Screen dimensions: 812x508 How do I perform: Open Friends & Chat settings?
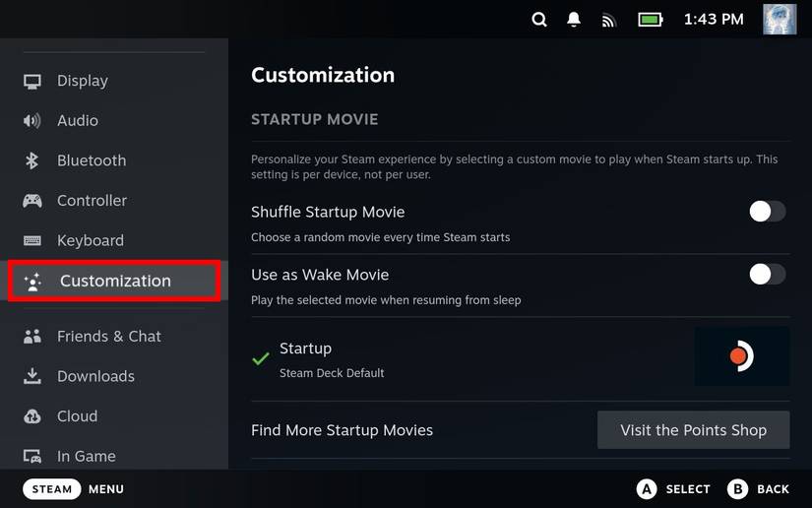pos(108,337)
